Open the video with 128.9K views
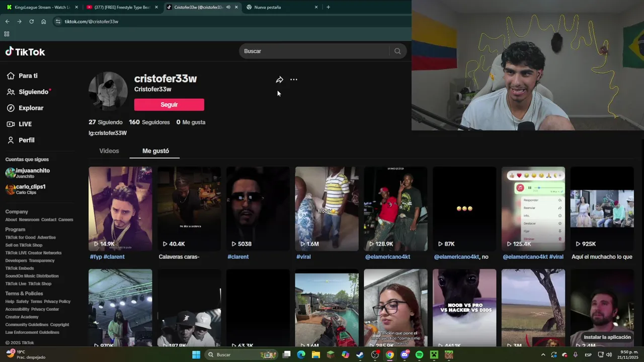This screenshot has width=644, height=362. click(395, 209)
